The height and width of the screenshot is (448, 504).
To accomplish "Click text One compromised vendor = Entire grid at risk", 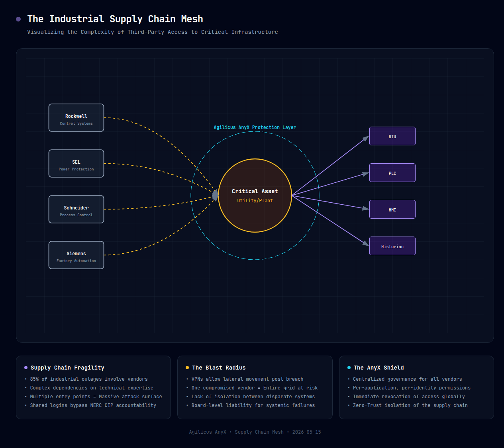I will (255, 388).
